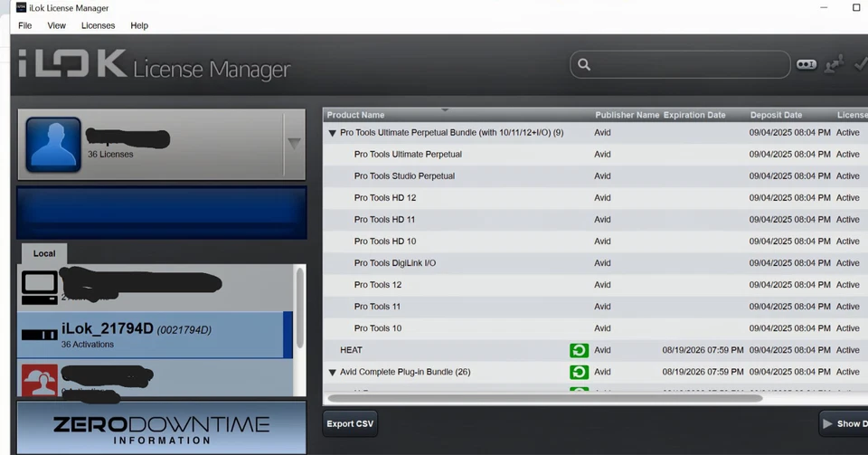Select the Pro Tools Ultimate Perpetual row
Viewport: 868px width, 455px height.
coord(595,155)
